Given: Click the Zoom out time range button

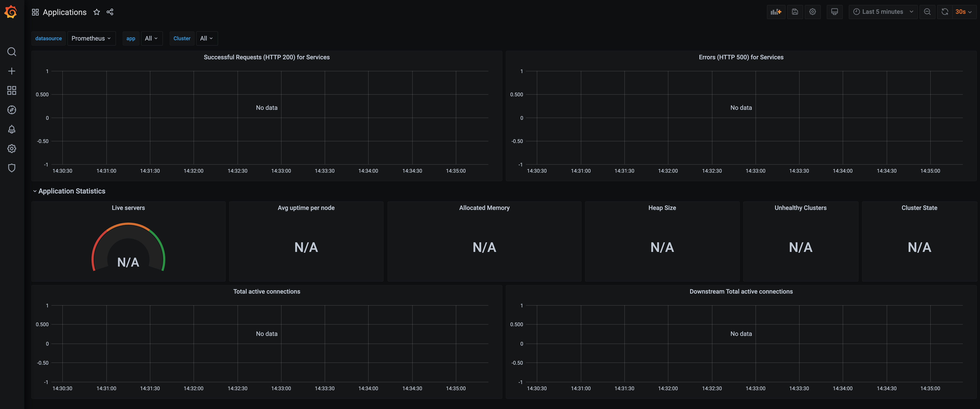Looking at the screenshot, I should [927, 12].
